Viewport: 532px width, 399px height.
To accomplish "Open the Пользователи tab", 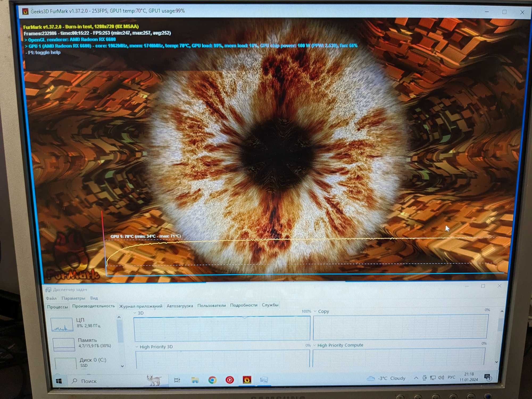I will coord(211,305).
